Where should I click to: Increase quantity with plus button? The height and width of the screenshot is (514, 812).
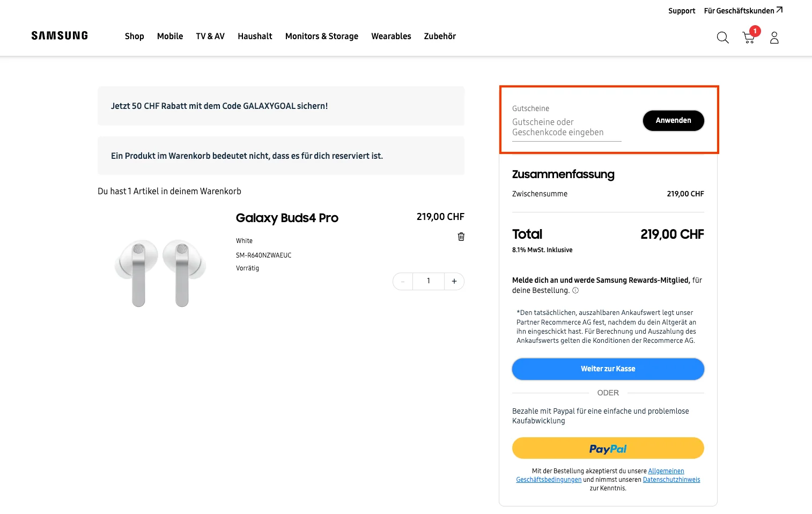tap(454, 281)
